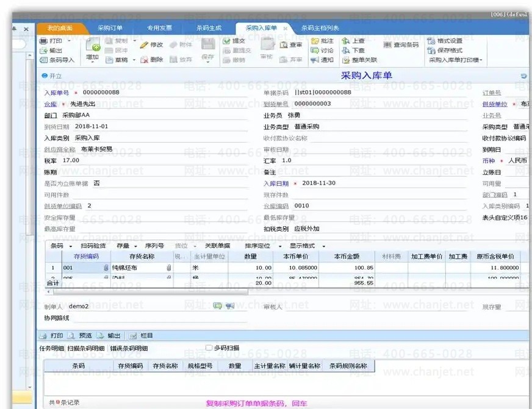532x409 pixels.
Task: Click the 查审 review icon
Action: (284, 45)
